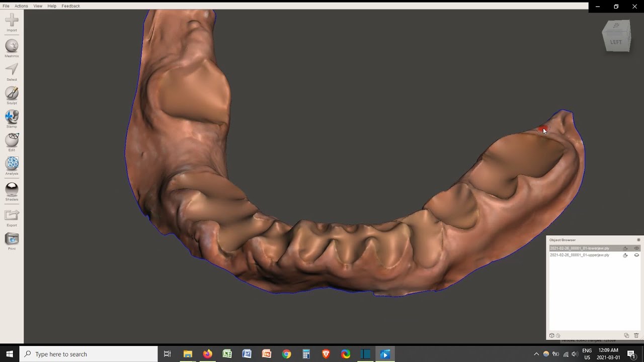Open the dark teal app on taskbar
Screen dimensions: 644x362
click(x=365, y=354)
